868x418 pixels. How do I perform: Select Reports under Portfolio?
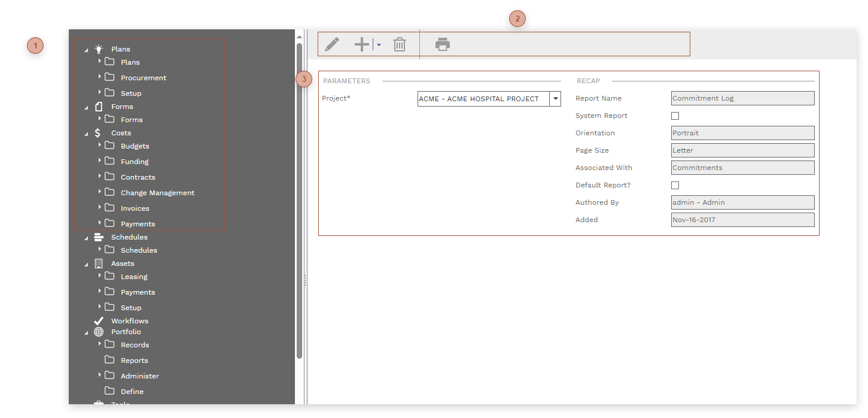pyautogui.click(x=134, y=360)
